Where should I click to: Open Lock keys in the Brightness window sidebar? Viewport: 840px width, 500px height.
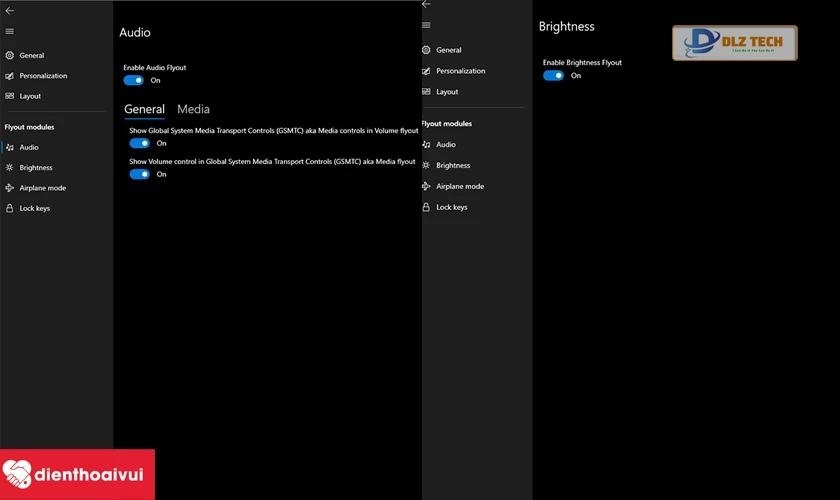point(451,207)
